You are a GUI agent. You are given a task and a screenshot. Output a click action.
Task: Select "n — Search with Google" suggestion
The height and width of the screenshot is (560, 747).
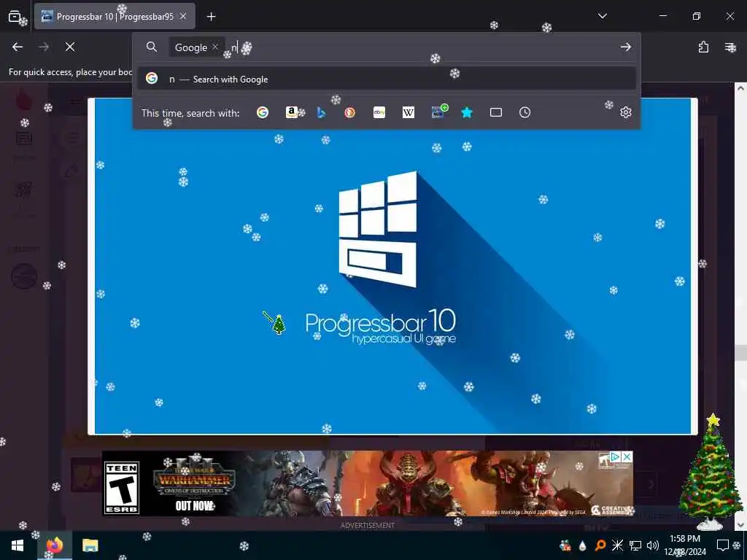[387, 79]
